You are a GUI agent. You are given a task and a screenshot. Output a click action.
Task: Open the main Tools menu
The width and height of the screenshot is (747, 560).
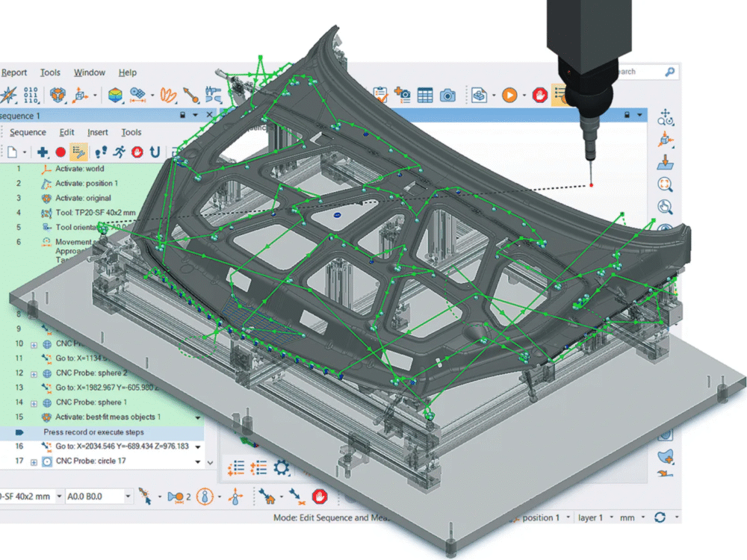click(50, 72)
